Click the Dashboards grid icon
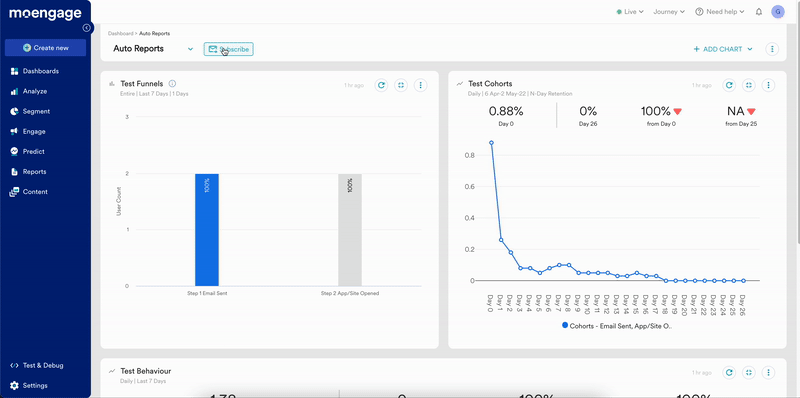Image resolution: width=800 pixels, height=398 pixels. click(x=14, y=71)
